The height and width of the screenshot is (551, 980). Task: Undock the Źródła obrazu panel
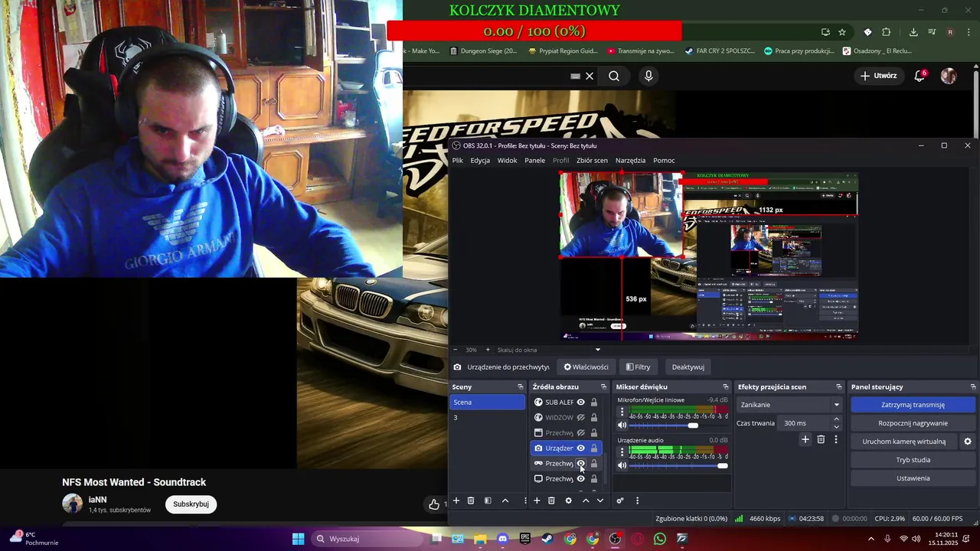point(603,387)
